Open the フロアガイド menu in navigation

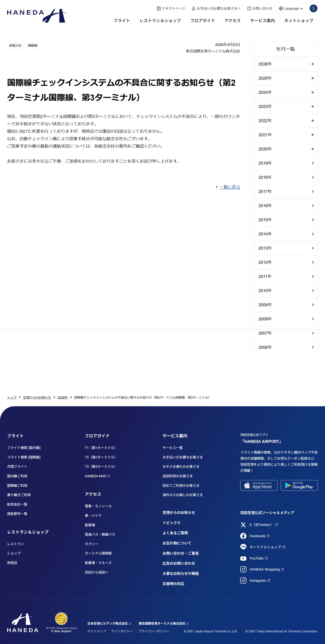(202, 21)
